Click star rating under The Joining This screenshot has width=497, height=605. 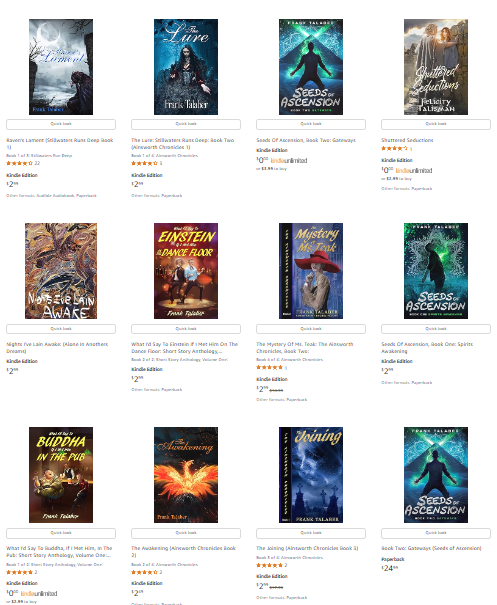click(x=269, y=565)
